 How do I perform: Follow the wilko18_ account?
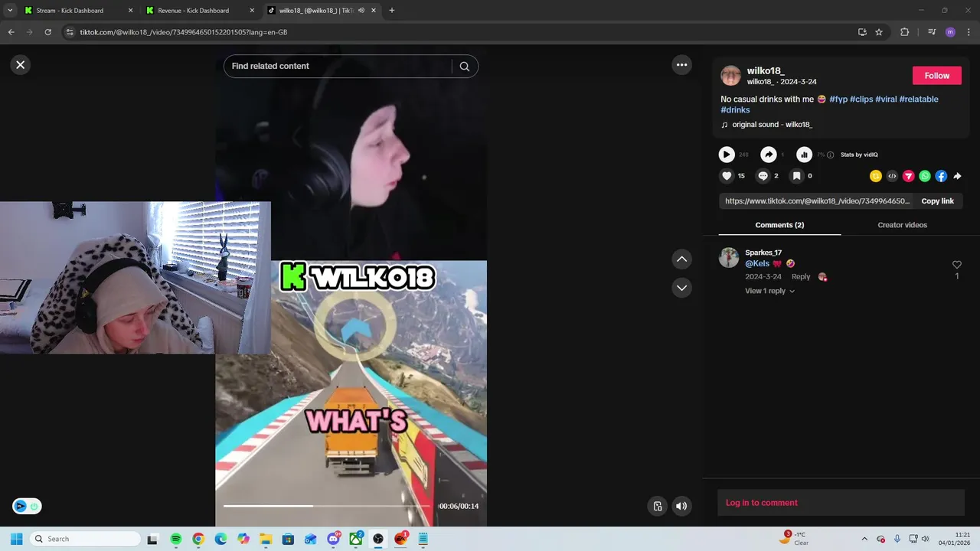click(x=936, y=76)
